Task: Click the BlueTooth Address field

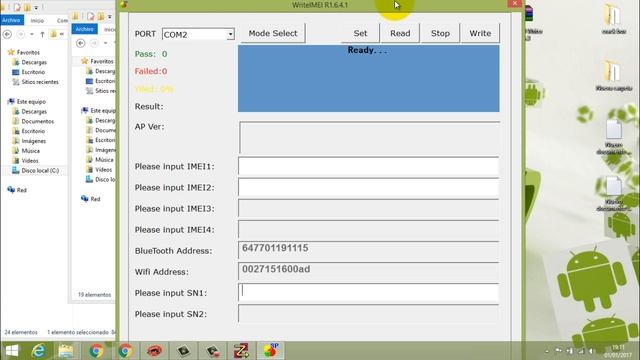Action: 369,250
